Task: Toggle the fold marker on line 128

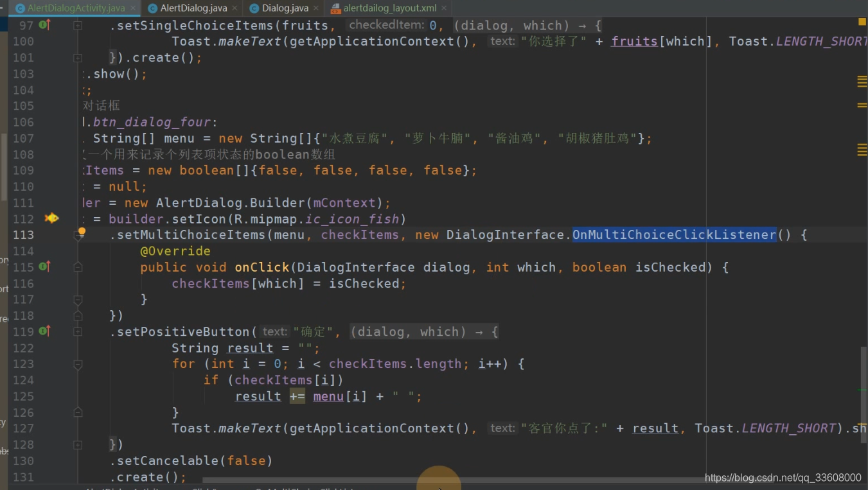Action: (78, 444)
